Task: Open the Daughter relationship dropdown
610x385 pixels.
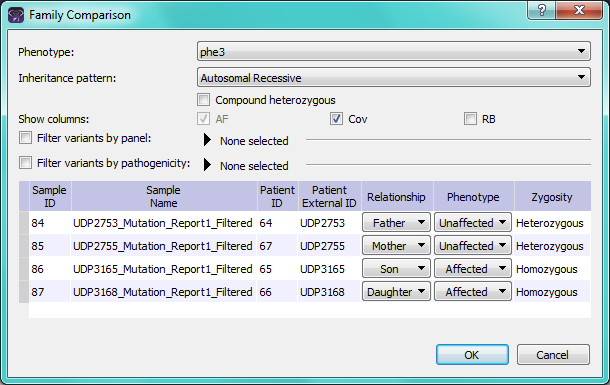Action: point(396,292)
